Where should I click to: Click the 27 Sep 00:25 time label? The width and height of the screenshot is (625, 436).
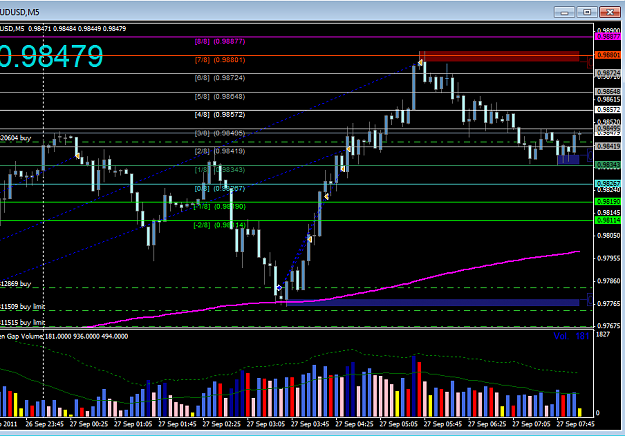tap(88, 424)
